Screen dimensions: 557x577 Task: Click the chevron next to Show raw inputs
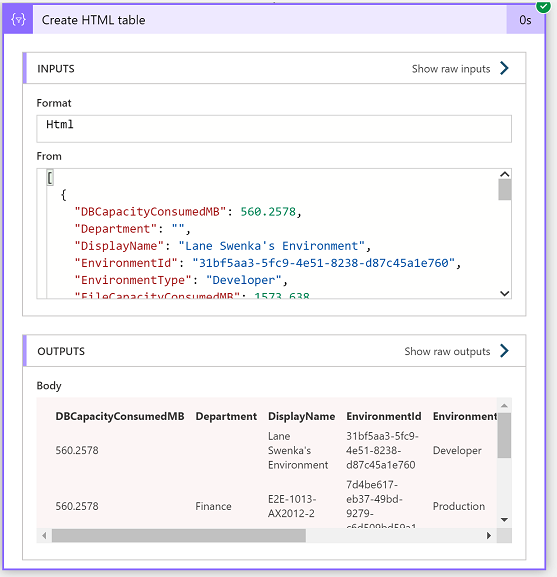point(504,68)
